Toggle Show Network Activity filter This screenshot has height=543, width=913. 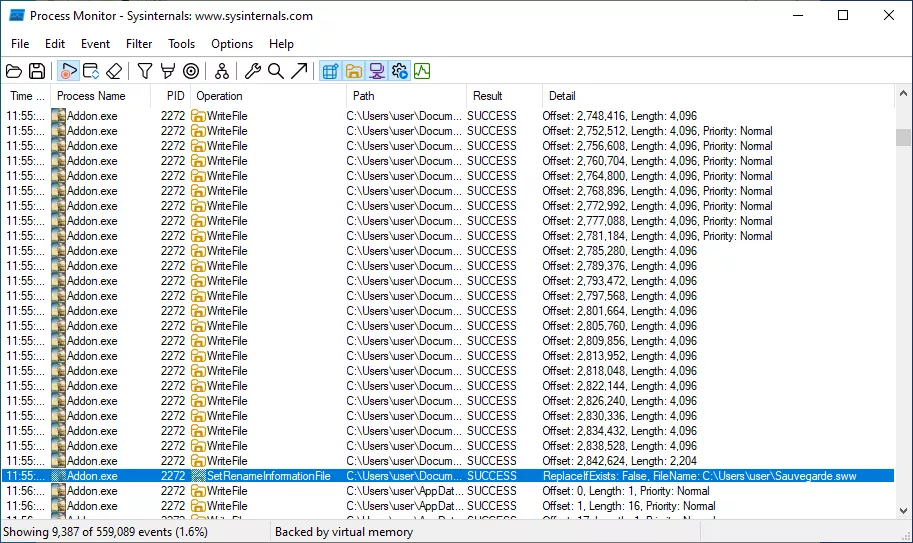pos(377,71)
